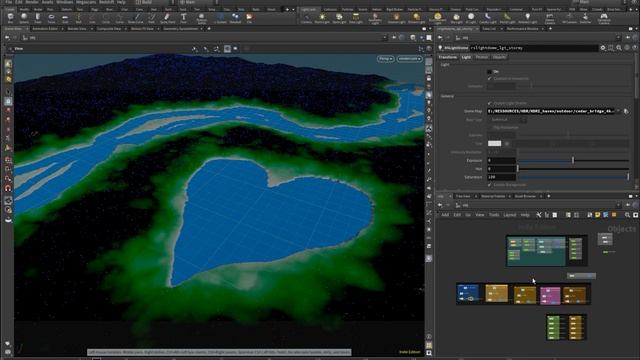The height and width of the screenshot is (360, 640).
Task: Open the viewport camera selection dropdown
Action: tap(409, 59)
